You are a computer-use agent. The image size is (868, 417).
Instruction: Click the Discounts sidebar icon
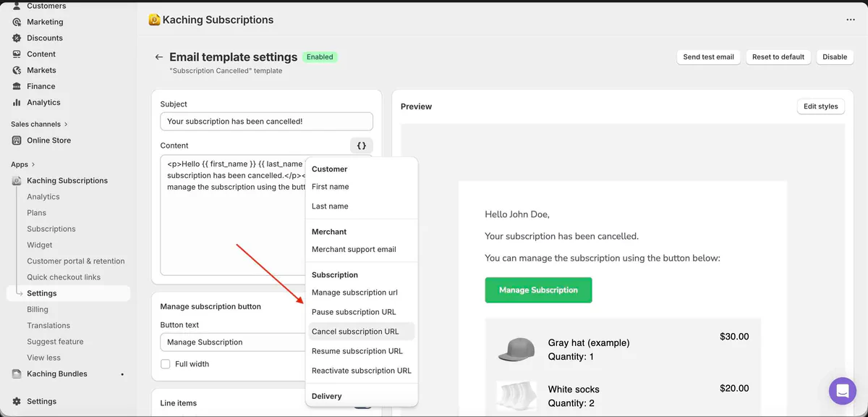pyautogui.click(x=17, y=38)
